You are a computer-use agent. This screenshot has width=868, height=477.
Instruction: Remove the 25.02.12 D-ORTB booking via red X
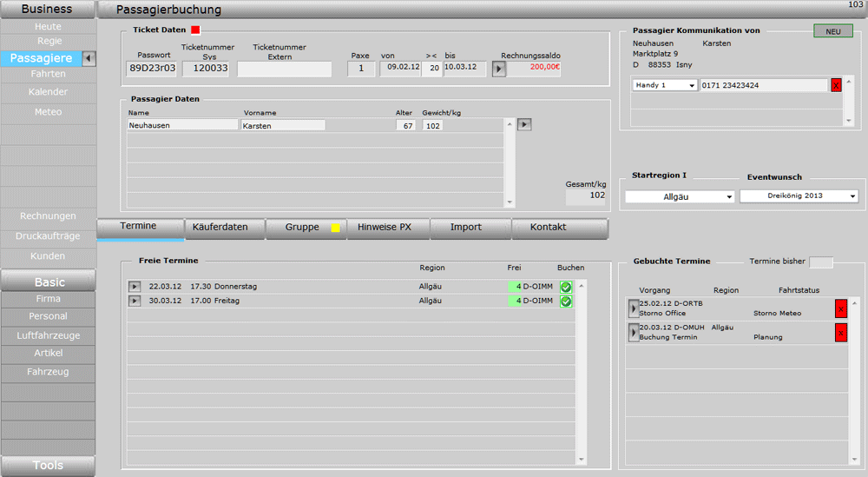click(x=840, y=308)
